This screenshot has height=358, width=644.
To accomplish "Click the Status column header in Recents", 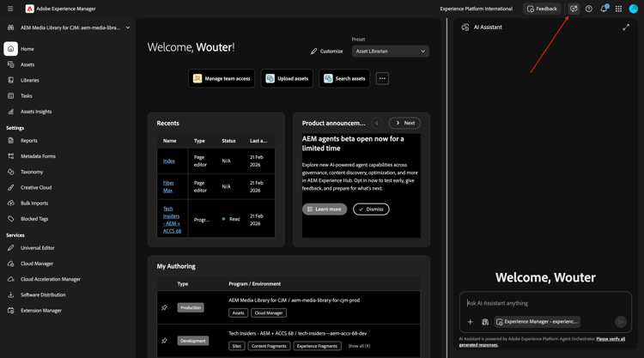I will click(x=228, y=141).
